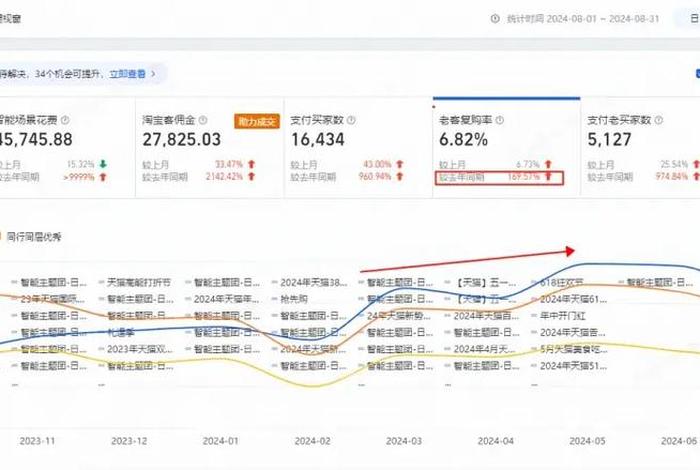
Task: Click the 23年天猫国际... event label
Action: (53, 299)
